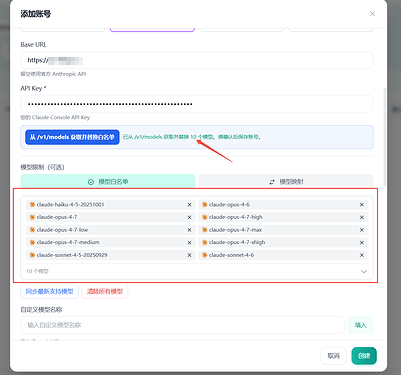The image size is (401, 375).
Task: Close the add account dialog
Action: 372,14
